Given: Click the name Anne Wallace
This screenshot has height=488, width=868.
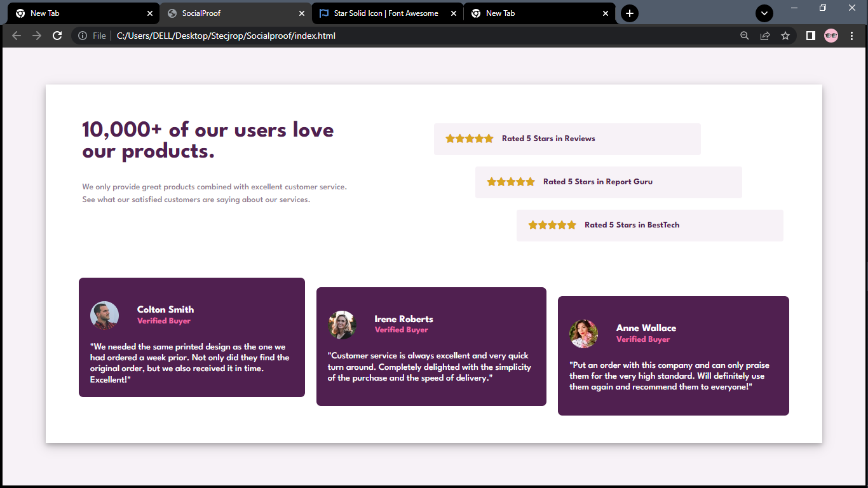Looking at the screenshot, I should click(x=646, y=328).
